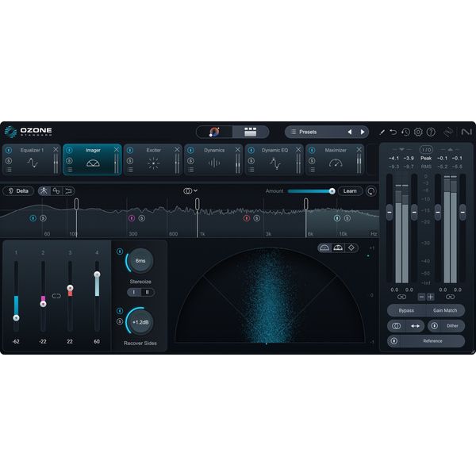Open Equalizer 1 module preset list icon
Image resolution: width=476 pixels, height=476 pixels.
9,170
